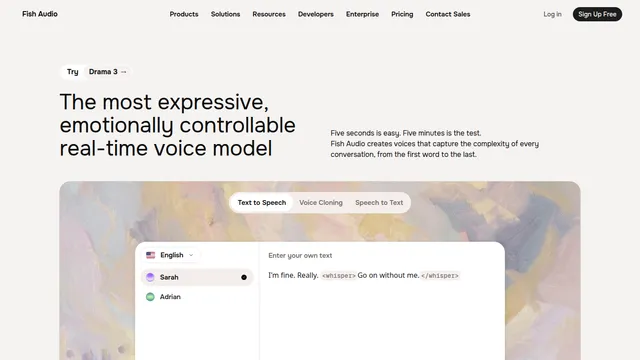
Task: Click Adrian's green avatar icon
Action: [150, 297]
